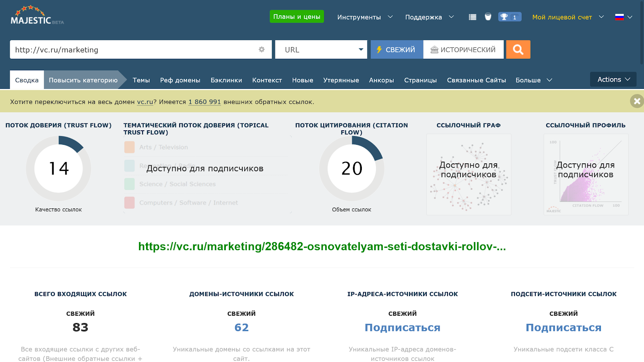Screen dimensions: 644x362
Task: Click the Arts / Television color swatch
Action: (x=130, y=147)
